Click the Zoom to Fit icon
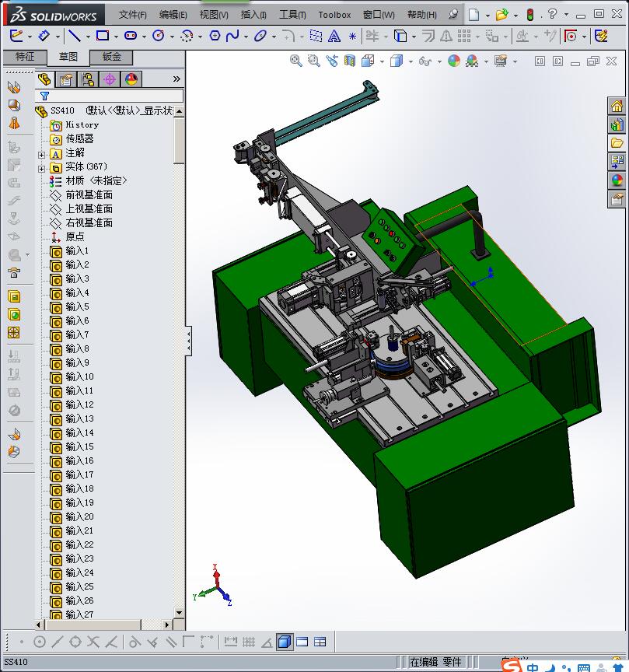Viewport: 629px width, 672px height. (x=295, y=61)
